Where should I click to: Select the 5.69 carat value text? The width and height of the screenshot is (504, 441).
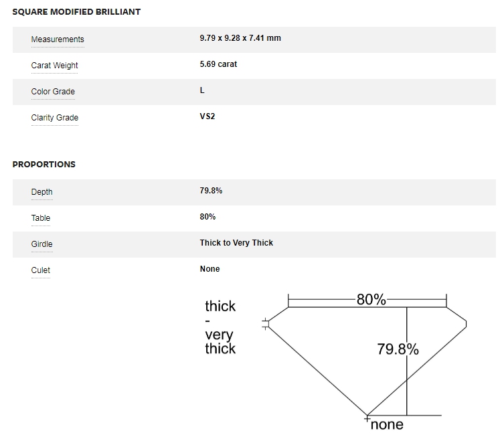(x=218, y=64)
